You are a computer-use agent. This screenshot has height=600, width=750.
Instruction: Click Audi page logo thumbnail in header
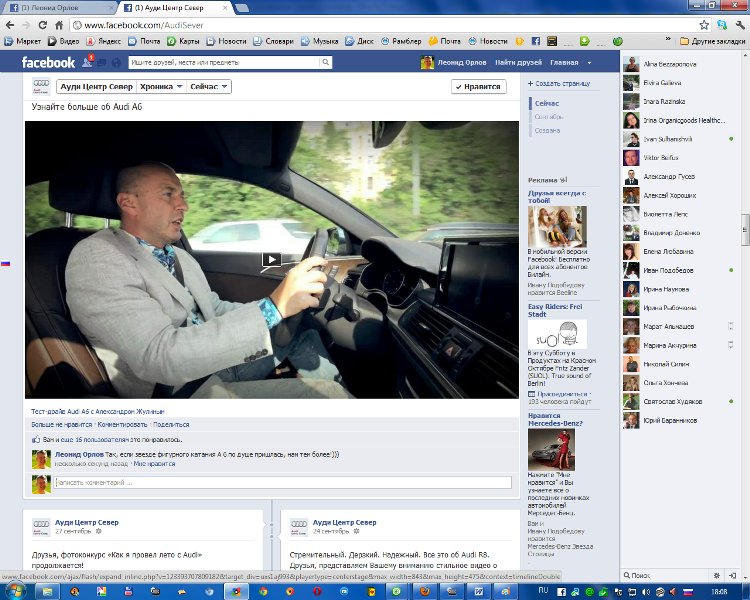click(41, 86)
